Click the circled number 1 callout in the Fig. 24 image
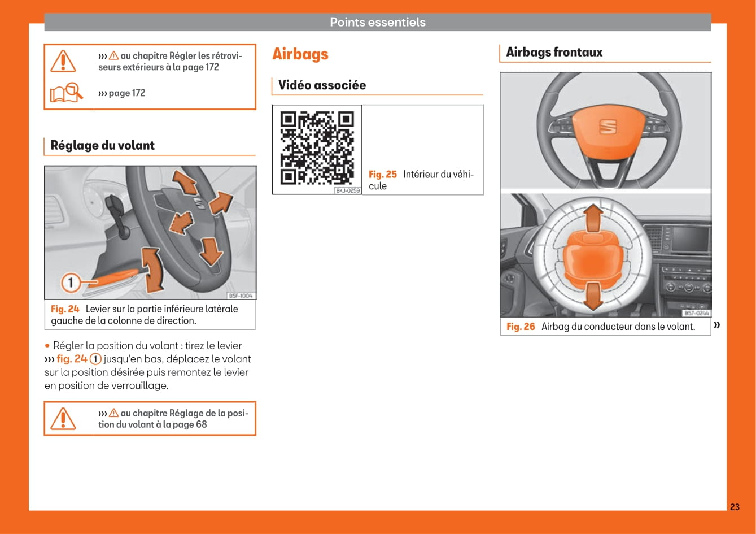756x534 pixels. point(70,283)
